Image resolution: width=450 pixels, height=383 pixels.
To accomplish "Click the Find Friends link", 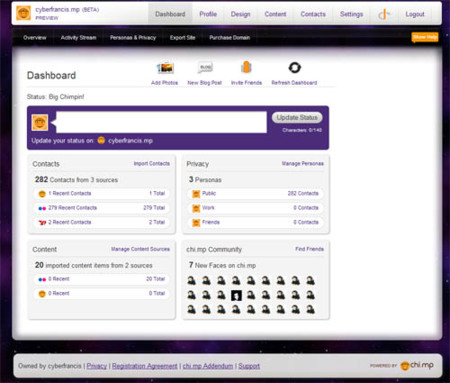I will pos(309,249).
